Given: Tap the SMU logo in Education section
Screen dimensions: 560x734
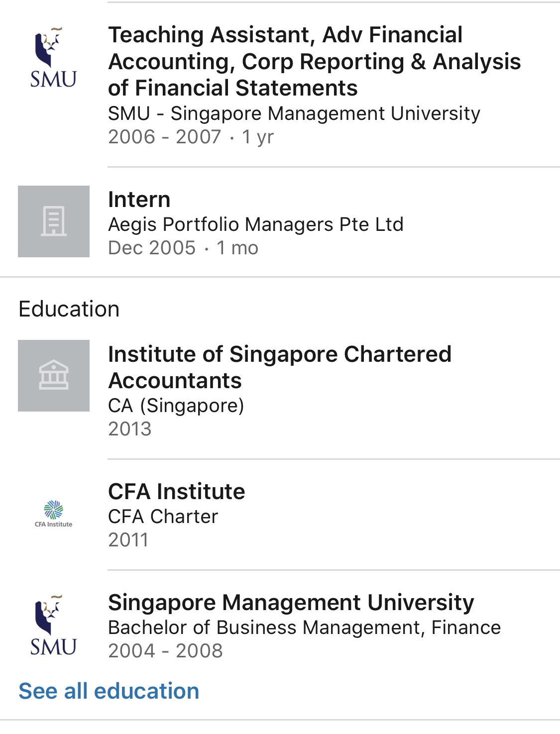Looking at the screenshot, I should tap(53, 626).
